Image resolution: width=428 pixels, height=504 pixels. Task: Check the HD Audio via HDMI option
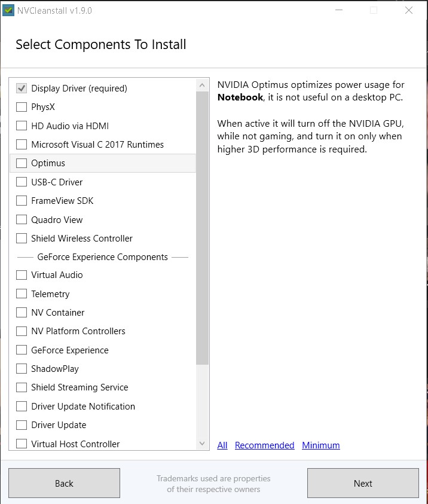coord(22,126)
